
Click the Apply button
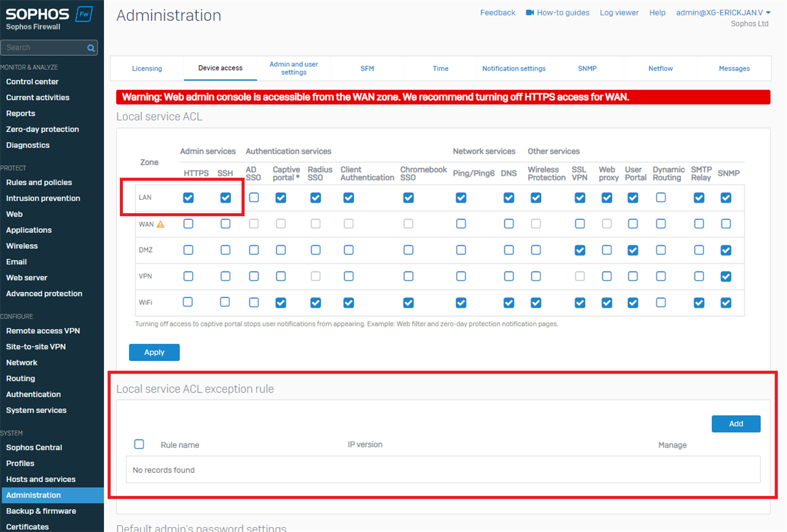(154, 352)
